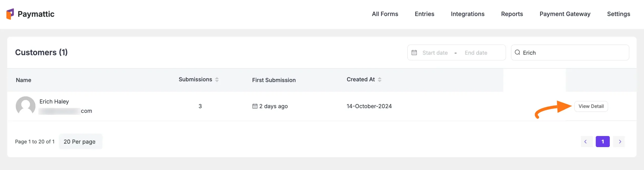This screenshot has height=170, width=644.
Task: Click the calendar icon in date filter
Action: point(414,53)
